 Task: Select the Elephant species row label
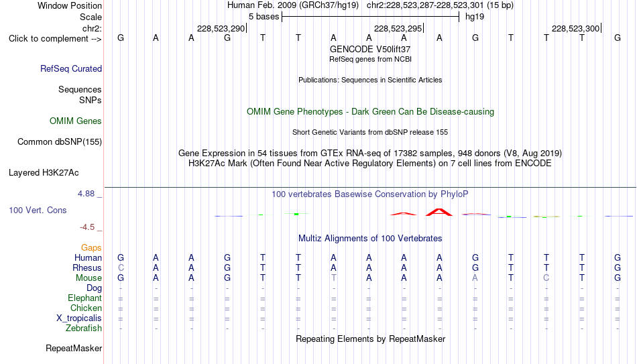click(x=84, y=298)
